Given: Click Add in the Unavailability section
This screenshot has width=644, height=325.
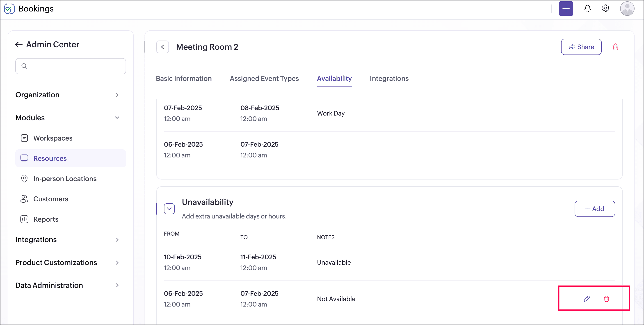Looking at the screenshot, I should [x=594, y=209].
